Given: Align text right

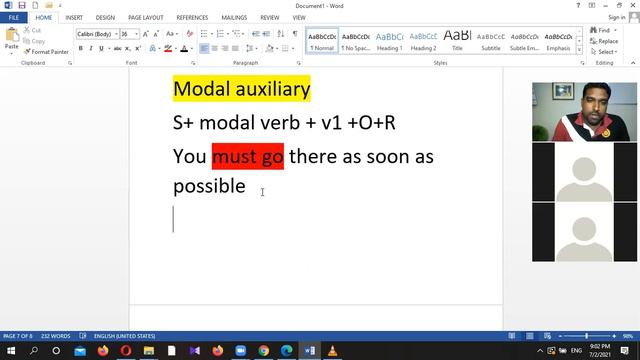Looking at the screenshot, I should [x=224, y=49].
